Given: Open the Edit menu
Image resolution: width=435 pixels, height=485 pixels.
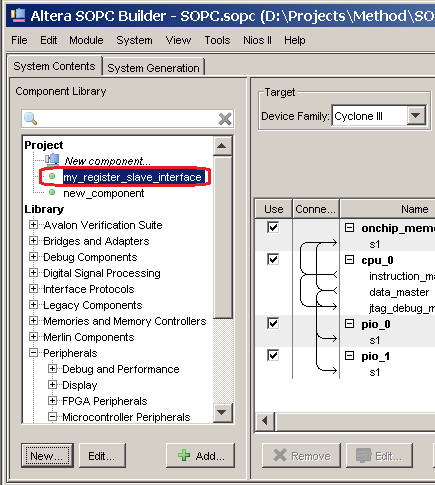Looking at the screenshot, I should pyautogui.click(x=48, y=40).
